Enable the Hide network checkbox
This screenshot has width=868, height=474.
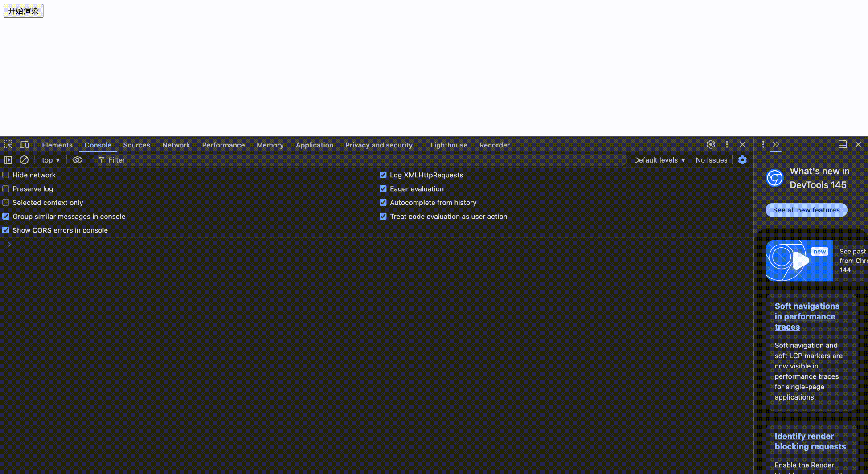[6, 175]
